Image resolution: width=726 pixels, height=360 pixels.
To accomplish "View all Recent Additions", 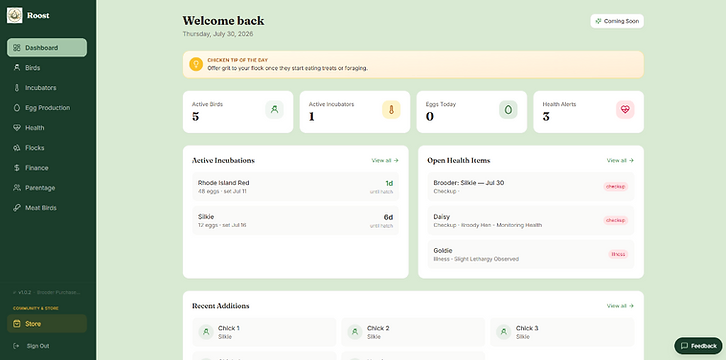I will [620, 306].
